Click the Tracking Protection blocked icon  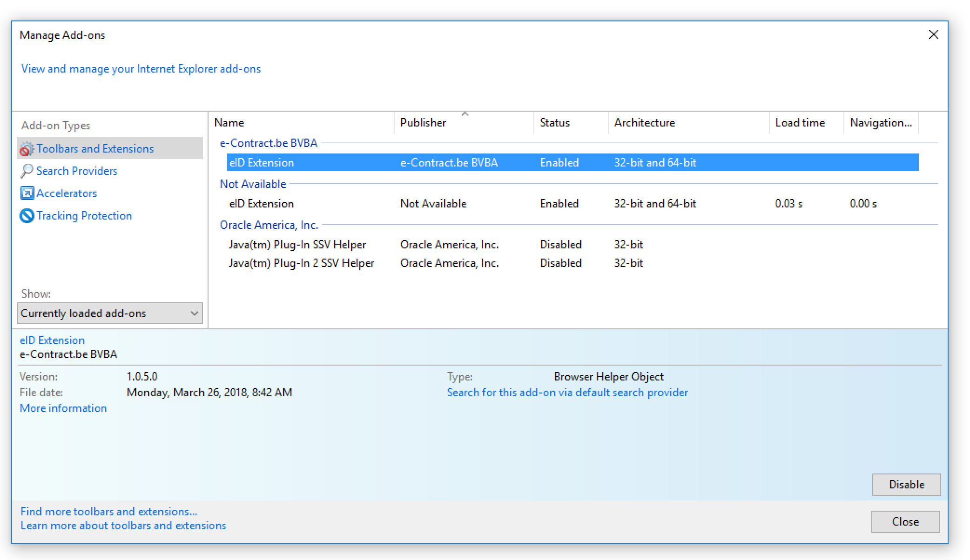click(x=27, y=215)
